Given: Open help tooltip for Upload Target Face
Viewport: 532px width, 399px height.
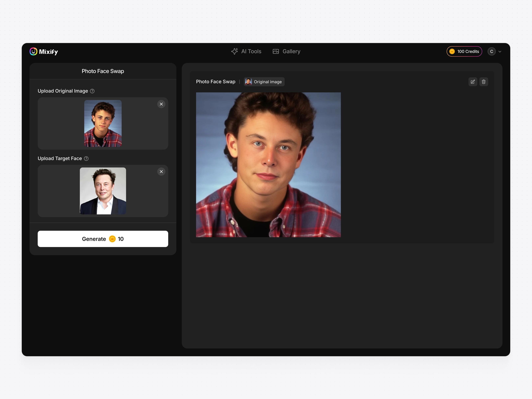Looking at the screenshot, I should [86, 158].
